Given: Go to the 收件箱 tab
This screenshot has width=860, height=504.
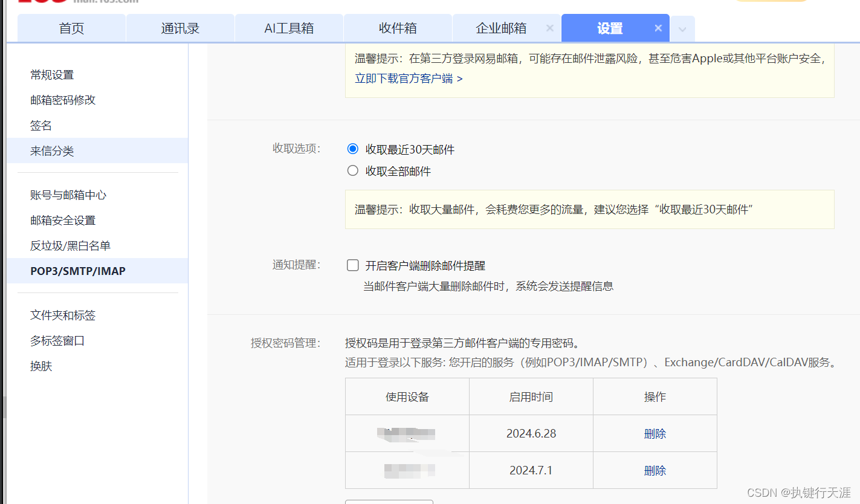Looking at the screenshot, I should 398,28.
